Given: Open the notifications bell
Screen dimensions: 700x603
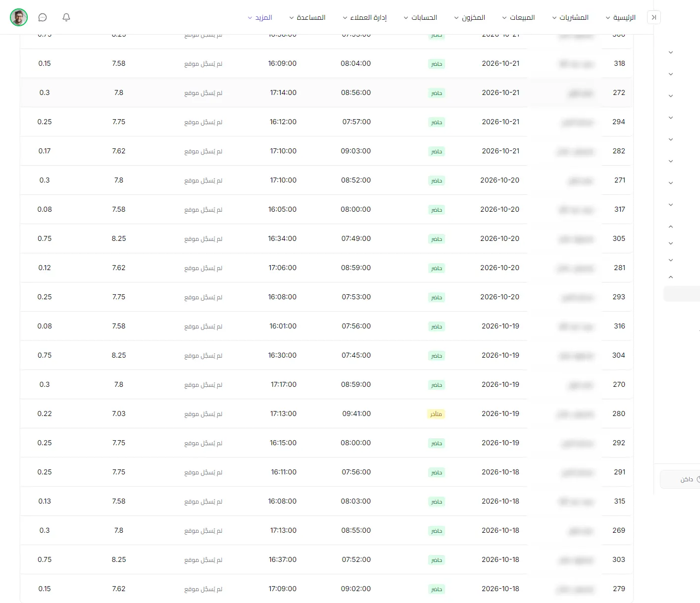Looking at the screenshot, I should tap(66, 17).
